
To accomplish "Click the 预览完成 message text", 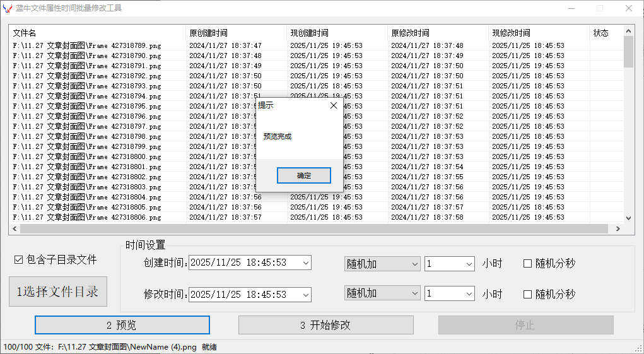I will [x=278, y=136].
